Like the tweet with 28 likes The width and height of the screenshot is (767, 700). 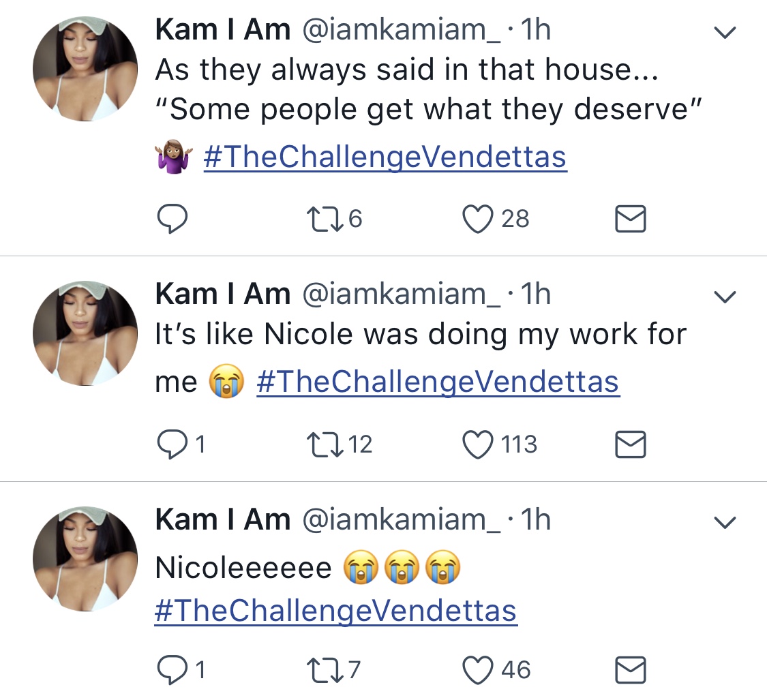[477, 219]
